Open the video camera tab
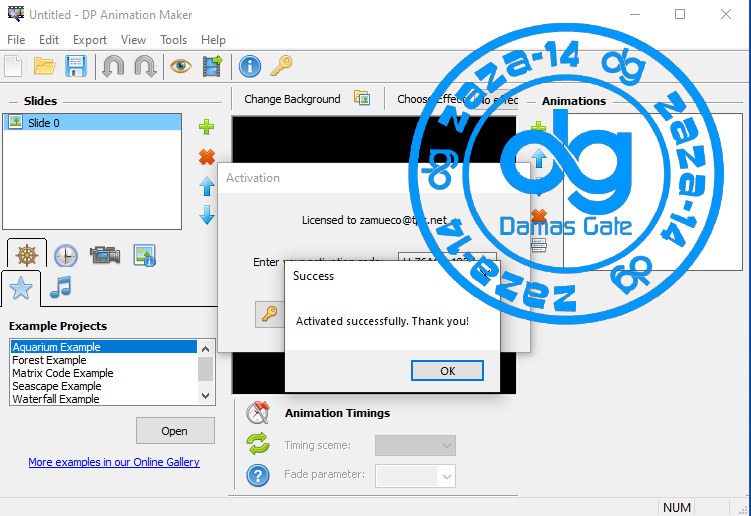Screen dimensions: 751x516 (x=105, y=255)
